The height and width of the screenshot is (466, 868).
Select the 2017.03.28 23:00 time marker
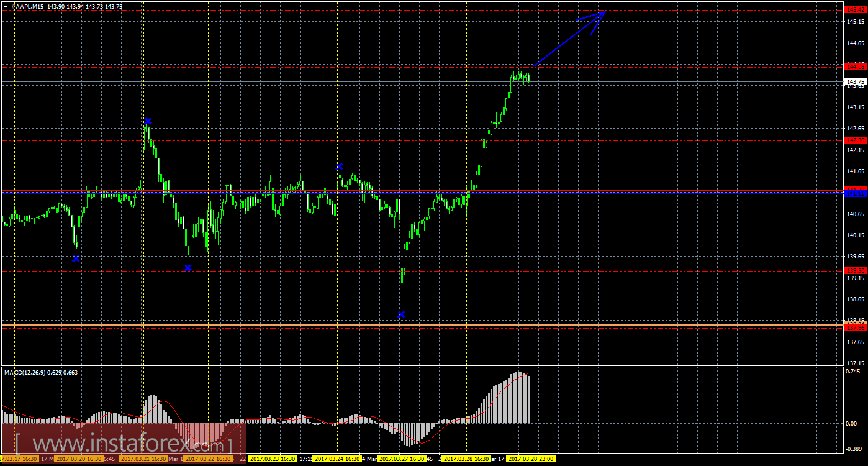[x=531, y=459]
